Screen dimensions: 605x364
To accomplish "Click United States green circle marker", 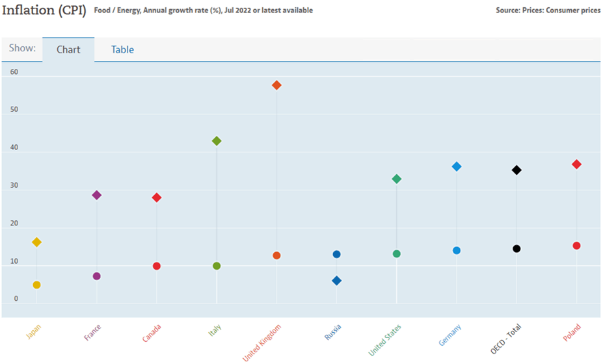I will pos(397,253).
